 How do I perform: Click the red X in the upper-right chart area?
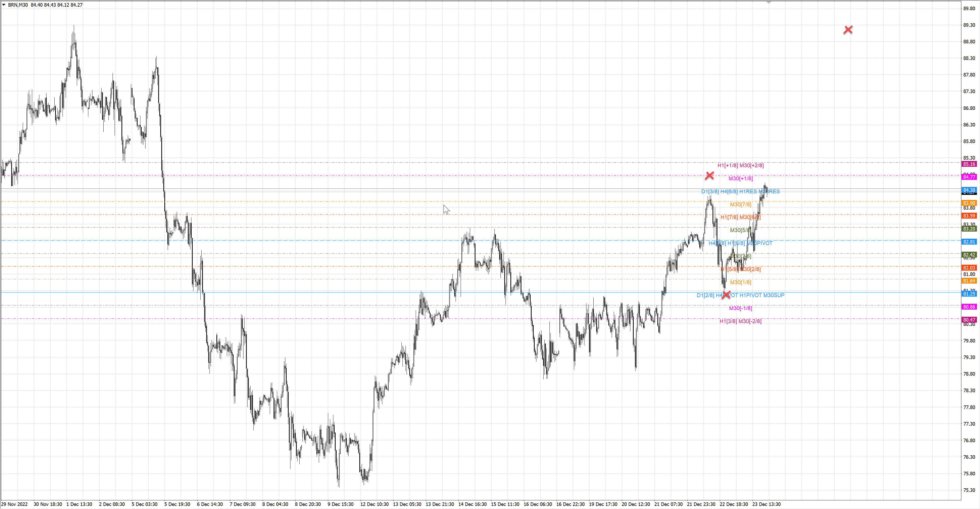pyautogui.click(x=848, y=30)
